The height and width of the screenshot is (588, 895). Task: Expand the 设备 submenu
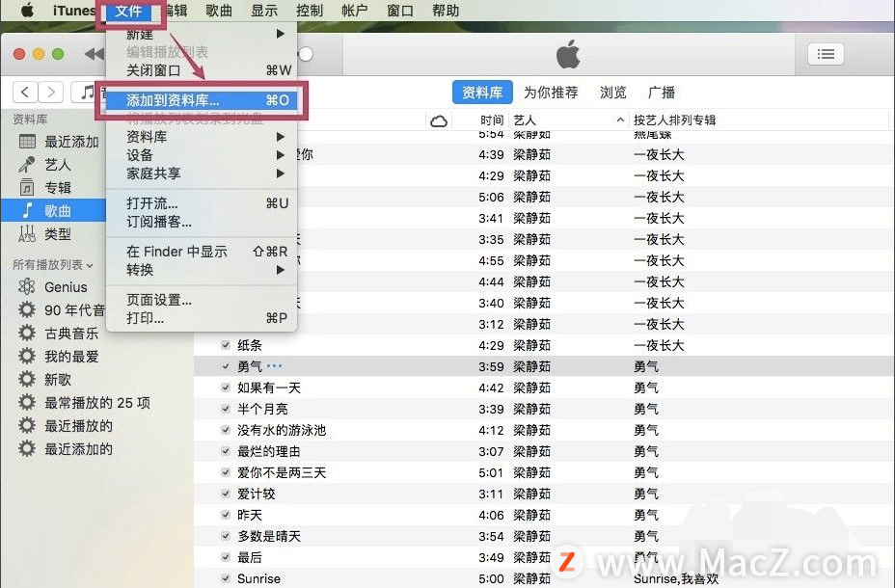(202, 155)
